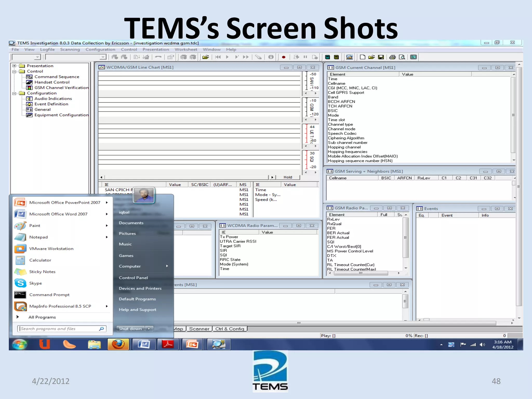This screenshot has height=399, width=532.
Task: Click the Save workspace floppy icon
Action: (x=381, y=57)
